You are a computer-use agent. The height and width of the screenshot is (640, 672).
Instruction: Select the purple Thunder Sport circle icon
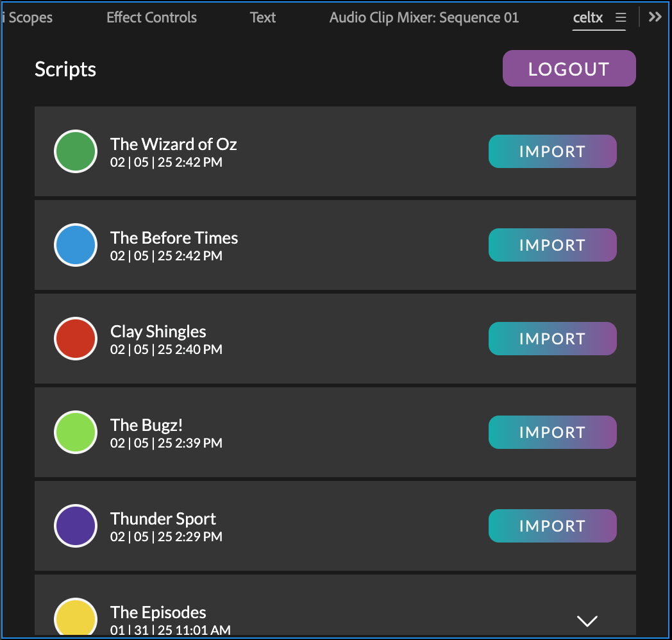76,526
